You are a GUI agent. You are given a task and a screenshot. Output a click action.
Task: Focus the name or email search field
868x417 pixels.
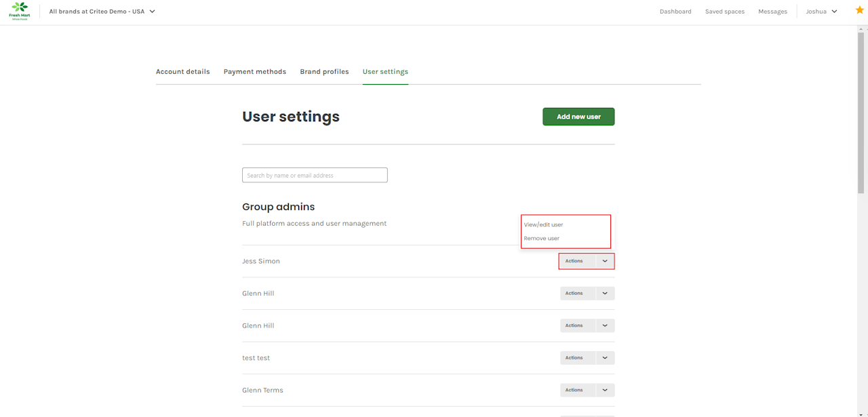315,176
